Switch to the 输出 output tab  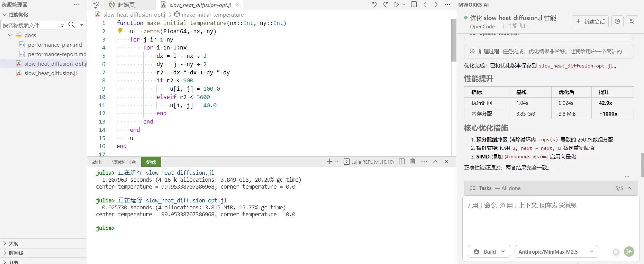click(x=97, y=162)
